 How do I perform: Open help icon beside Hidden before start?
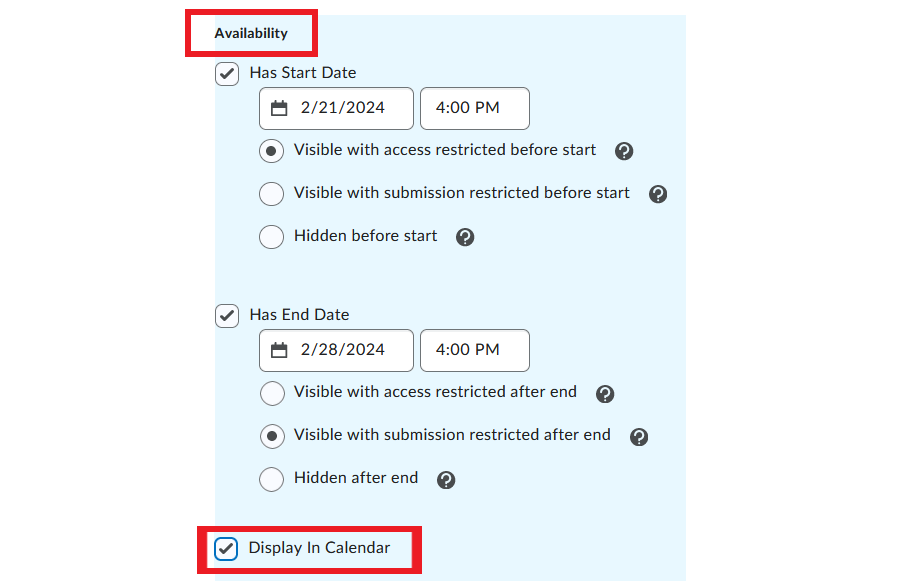pos(465,237)
